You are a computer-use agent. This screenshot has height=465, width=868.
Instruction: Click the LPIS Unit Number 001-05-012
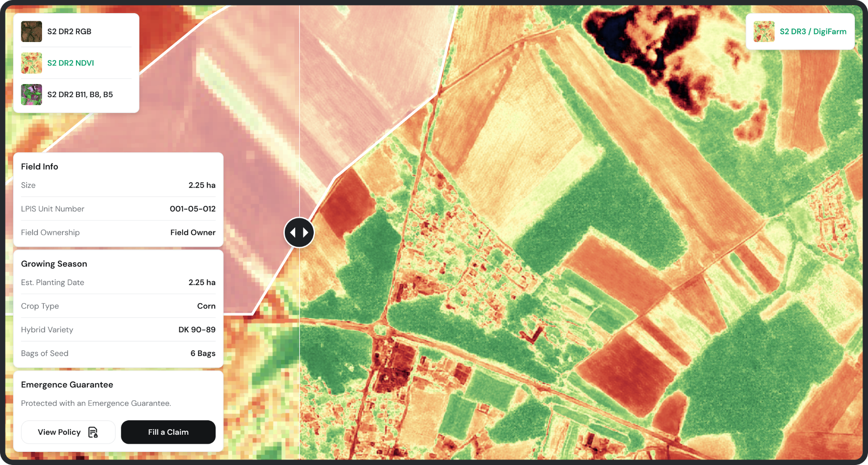coord(193,209)
